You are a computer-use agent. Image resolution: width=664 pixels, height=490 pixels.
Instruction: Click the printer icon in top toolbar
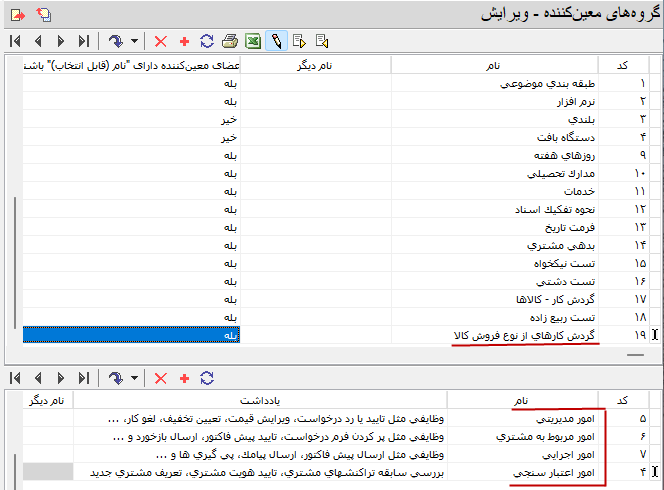coord(230,41)
